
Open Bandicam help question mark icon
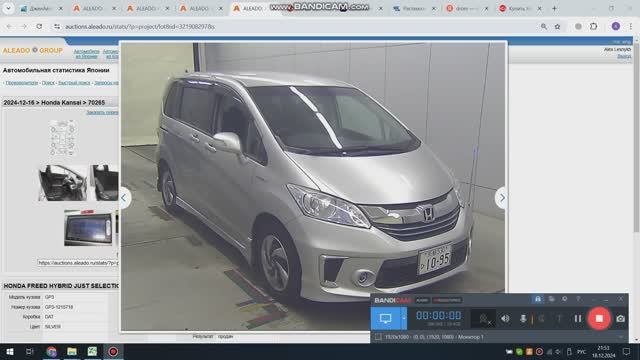coord(578,299)
